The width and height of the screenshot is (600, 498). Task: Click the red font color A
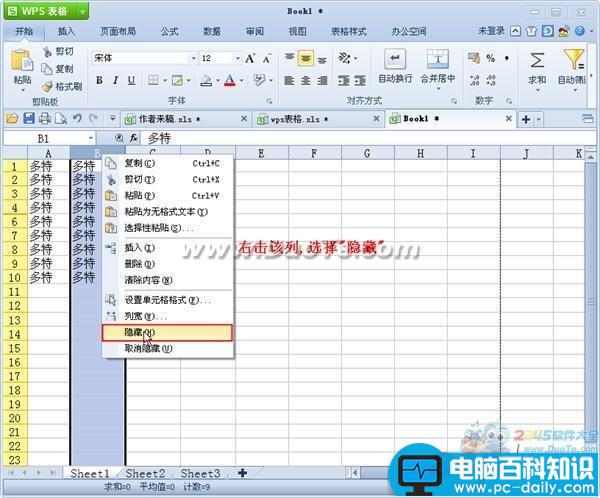click(230, 80)
